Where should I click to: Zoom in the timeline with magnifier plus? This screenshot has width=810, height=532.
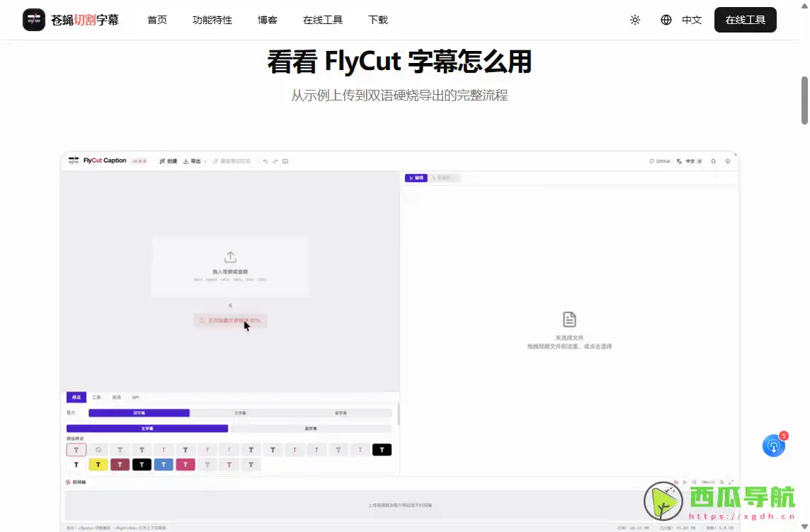click(721, 482)
